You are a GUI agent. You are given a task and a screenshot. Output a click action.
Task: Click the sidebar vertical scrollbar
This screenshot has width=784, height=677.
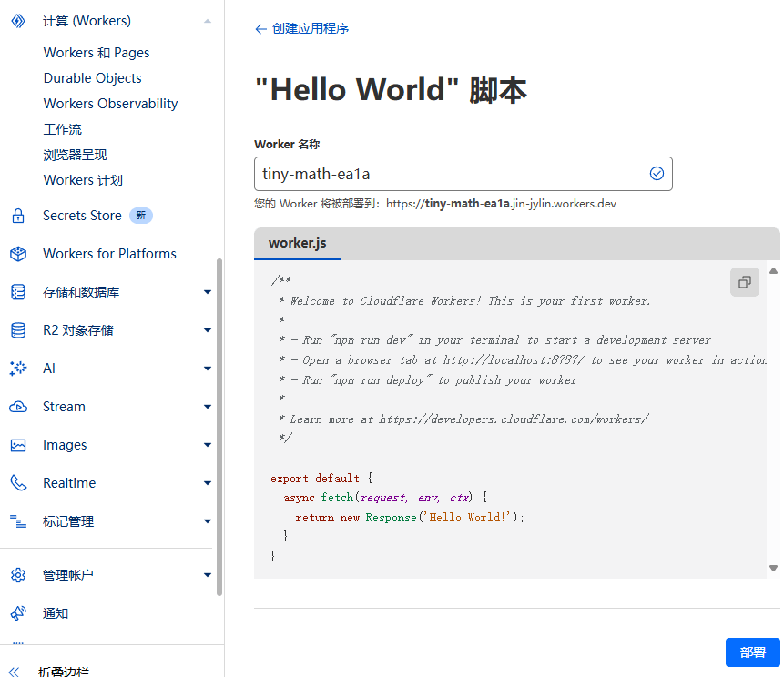[x=219, y=427]
